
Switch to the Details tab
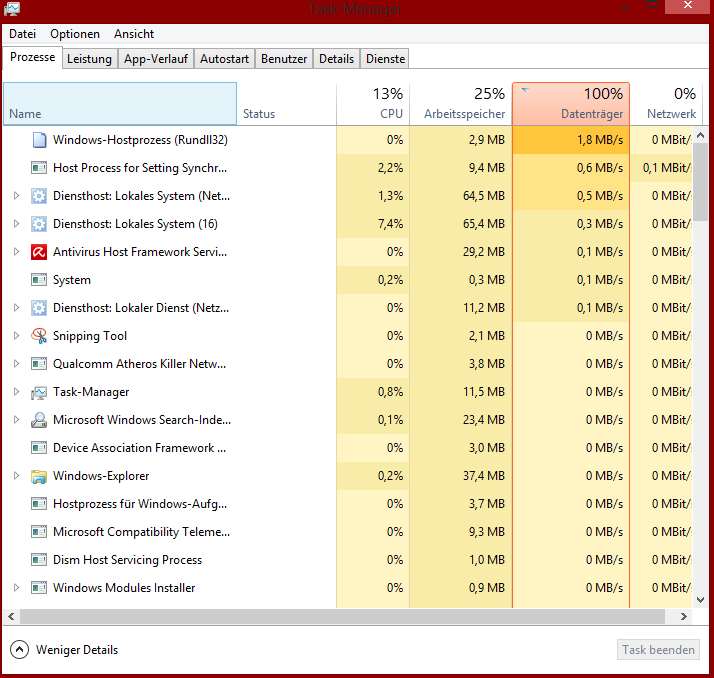click(337, 59)
